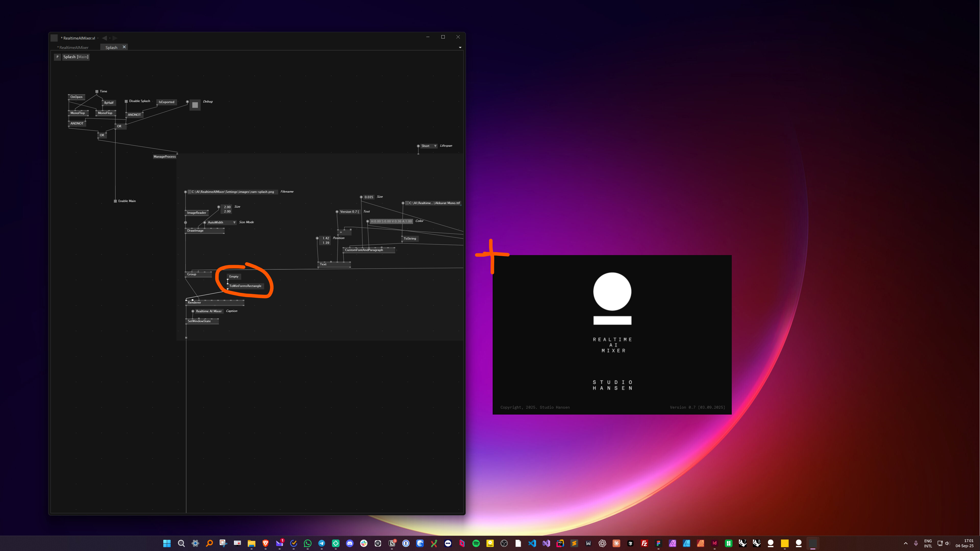The width and height of the screenshot is (980, 551).
Task: Expand the AutoWidth Size Mode dropdown
Action: [234, 222]
